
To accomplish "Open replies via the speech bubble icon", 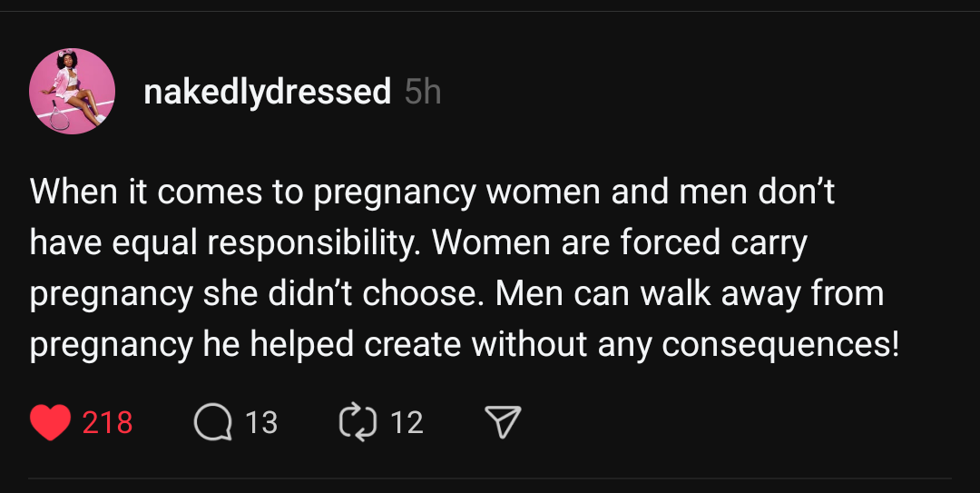I will (212, 422).
